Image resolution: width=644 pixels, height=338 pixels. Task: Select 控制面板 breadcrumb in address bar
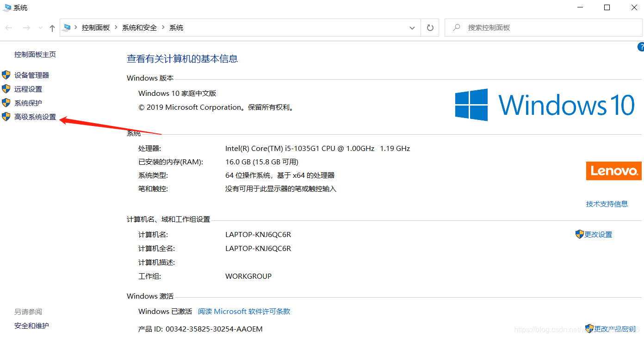(96, 28)
